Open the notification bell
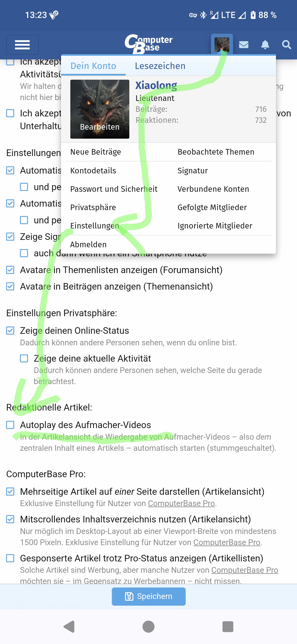 tap(265, 45)
